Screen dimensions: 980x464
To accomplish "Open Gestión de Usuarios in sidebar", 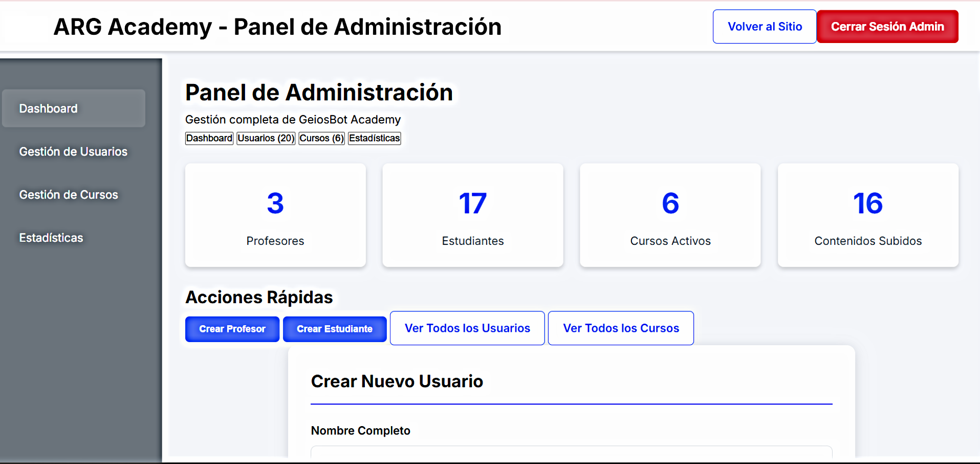I will pos(73,152).
